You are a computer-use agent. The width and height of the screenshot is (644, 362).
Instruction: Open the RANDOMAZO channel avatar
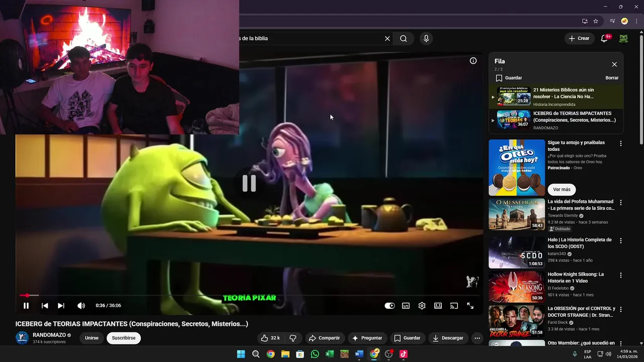22,338
